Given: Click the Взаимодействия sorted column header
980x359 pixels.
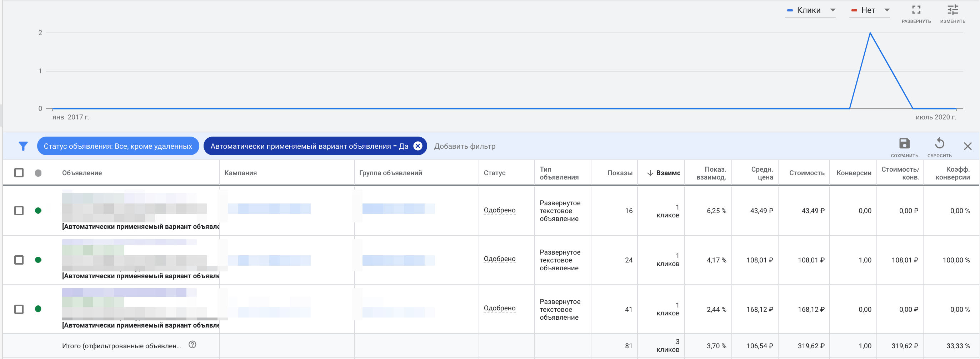Looking at the screenshot, I should pyautogui.click(x=664, y=173).
